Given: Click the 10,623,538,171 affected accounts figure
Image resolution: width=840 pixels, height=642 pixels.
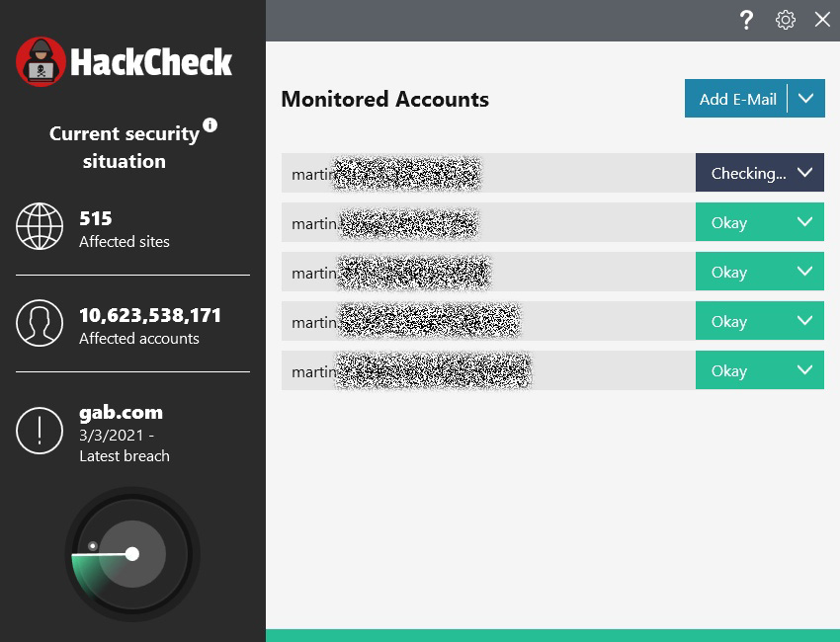Looking at the screenshot, I should coord(150,316).
